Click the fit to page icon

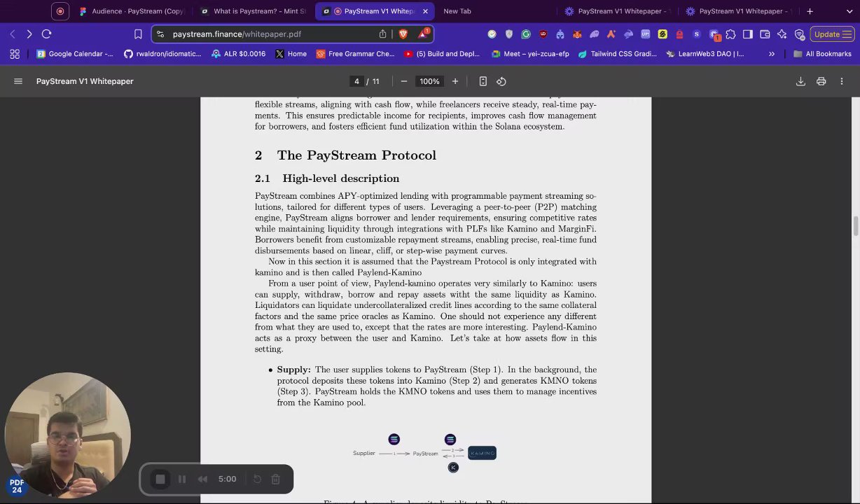[483, 81]
